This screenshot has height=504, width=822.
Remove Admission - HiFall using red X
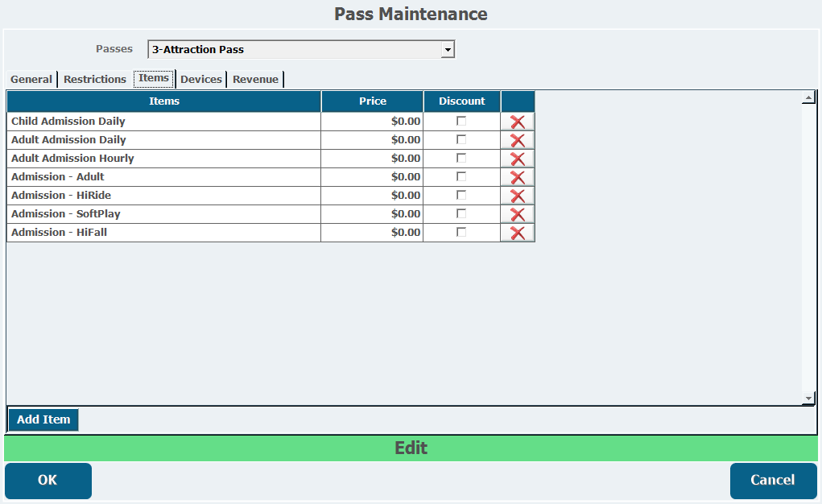[518, 233]
